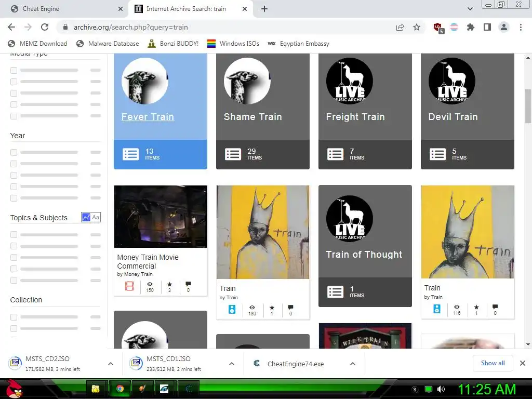Bookmark this page with the star icon
The width and height of the screenshot is (532, 399).
(x=417, y=27)
